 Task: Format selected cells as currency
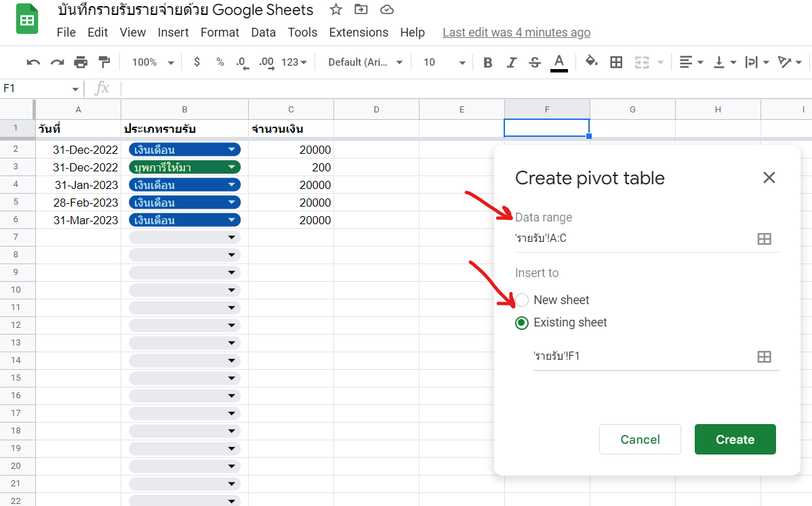197,62
